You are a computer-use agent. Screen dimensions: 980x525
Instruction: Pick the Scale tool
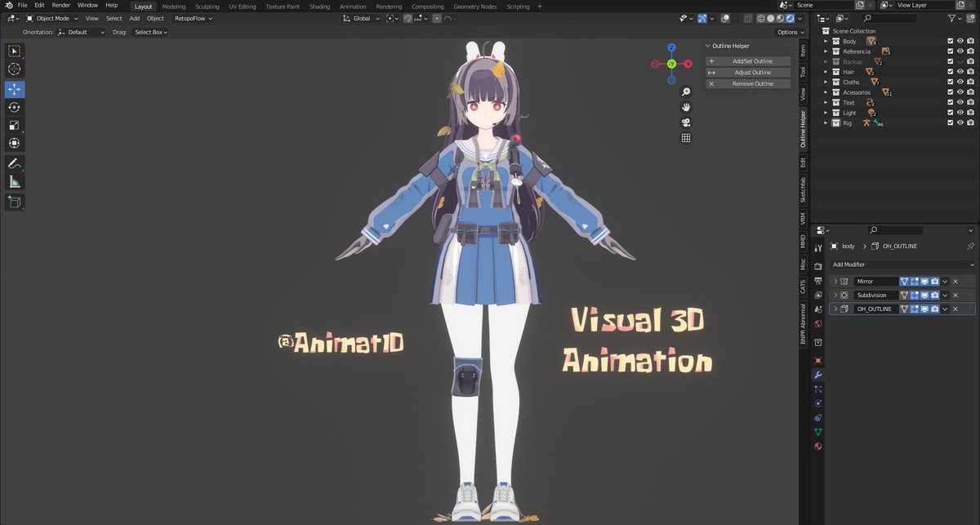[x=15, y=125]
